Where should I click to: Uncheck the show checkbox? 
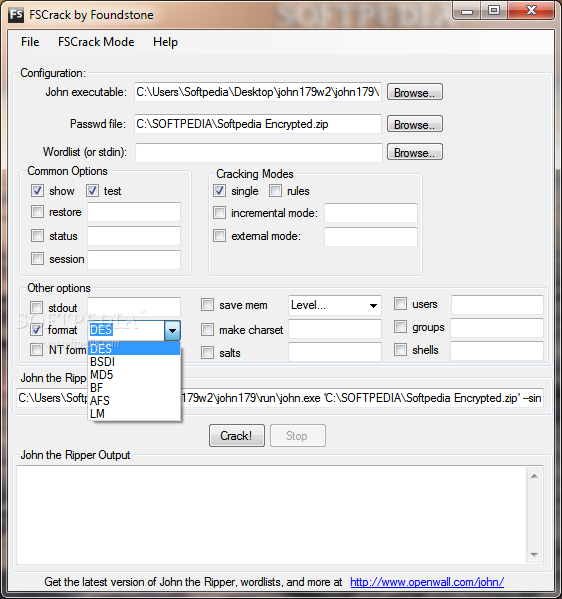pos(37,191)
